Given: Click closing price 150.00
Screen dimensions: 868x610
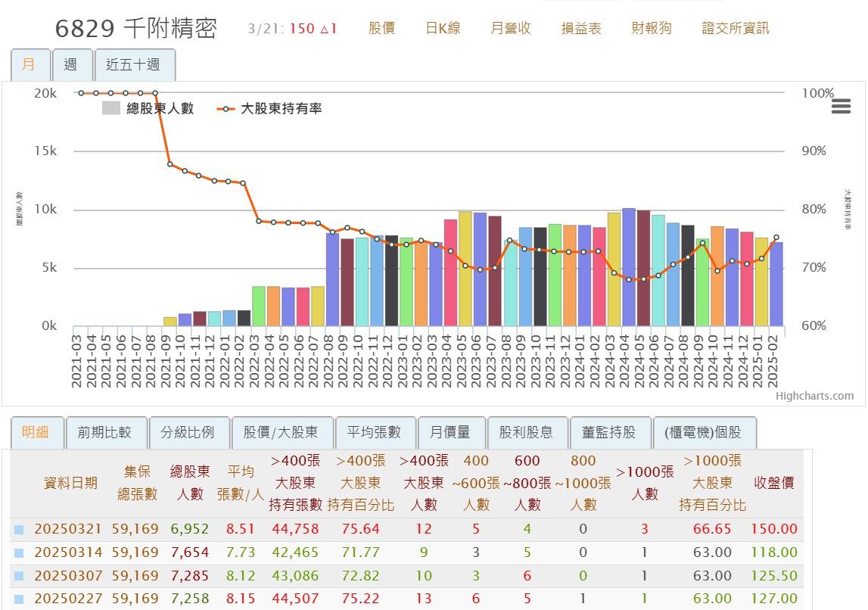Looking at the screenshot, I should tap(774, 529).
